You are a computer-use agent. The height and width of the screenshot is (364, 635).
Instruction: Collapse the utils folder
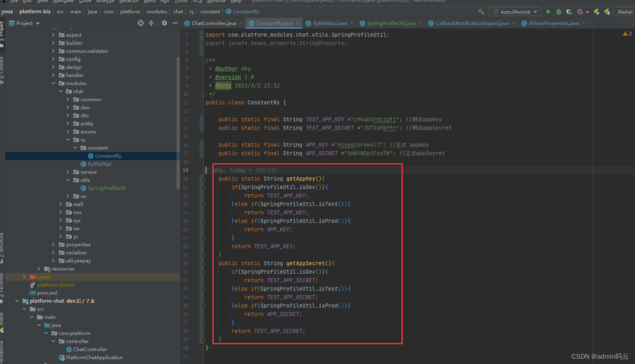68,180
